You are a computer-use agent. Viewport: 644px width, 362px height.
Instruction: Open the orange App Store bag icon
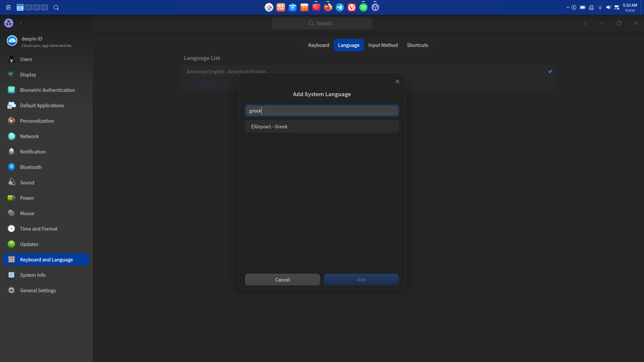[x=305, y=7]
